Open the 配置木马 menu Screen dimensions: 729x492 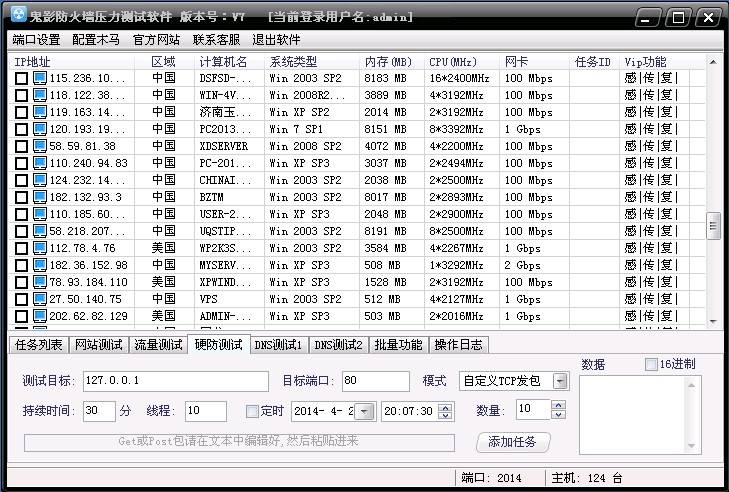click(96, 40)
